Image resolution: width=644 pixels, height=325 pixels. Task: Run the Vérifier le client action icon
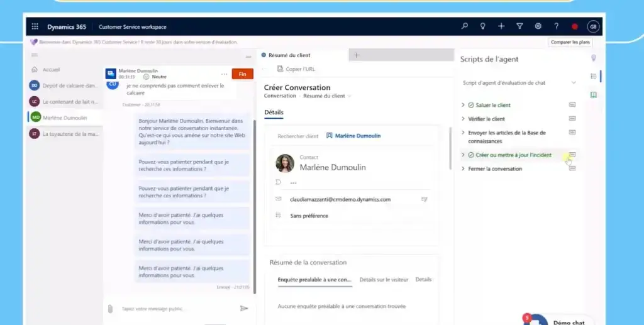click(572, 119)
